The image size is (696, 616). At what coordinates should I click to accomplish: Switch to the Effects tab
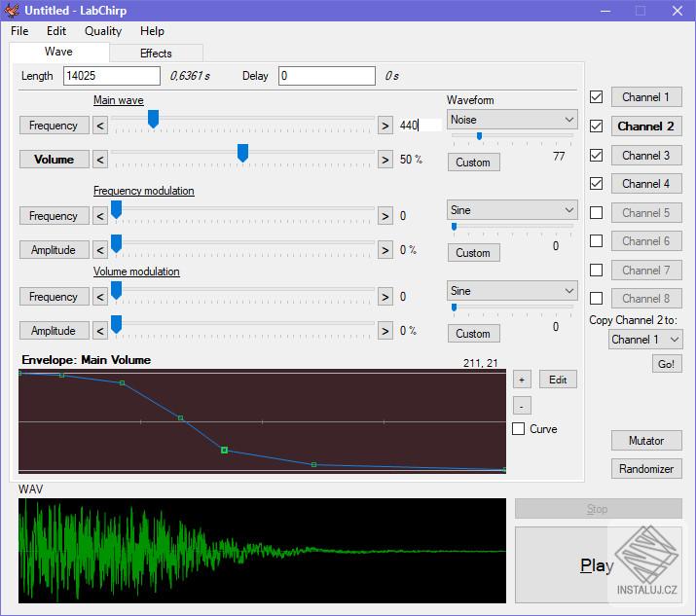[x=156, y=54]
